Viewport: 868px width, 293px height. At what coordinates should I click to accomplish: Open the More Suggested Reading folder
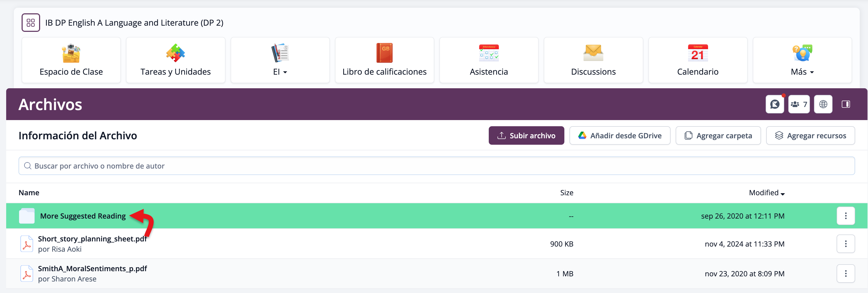tap(83, 216)
